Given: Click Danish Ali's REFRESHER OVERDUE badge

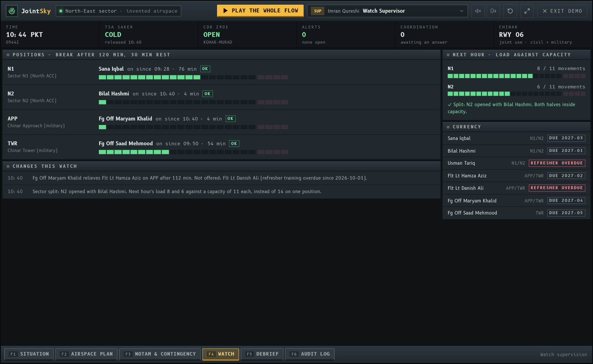Looking at the screenshot, I should point(557,188).
